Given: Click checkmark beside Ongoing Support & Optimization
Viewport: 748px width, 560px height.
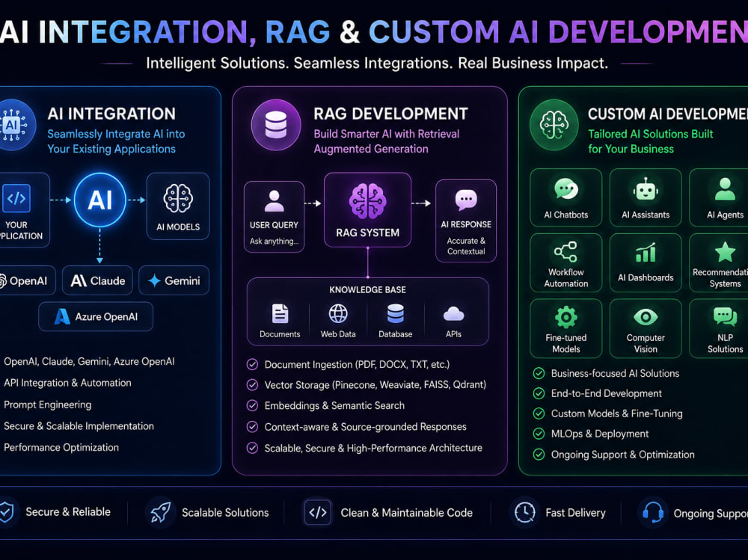Looking at the screenshot, I should [x=539, y=454].
